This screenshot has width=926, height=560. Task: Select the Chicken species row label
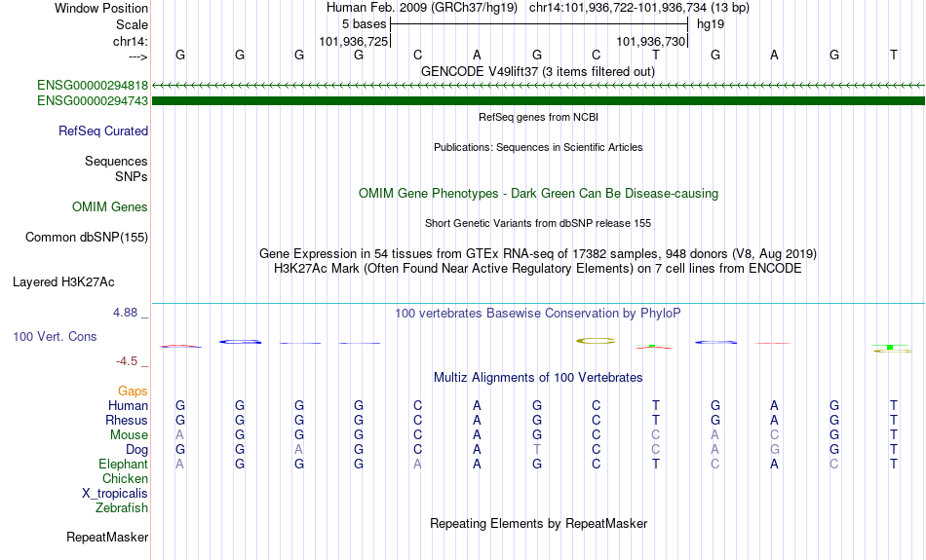click(x=125, y=478)
